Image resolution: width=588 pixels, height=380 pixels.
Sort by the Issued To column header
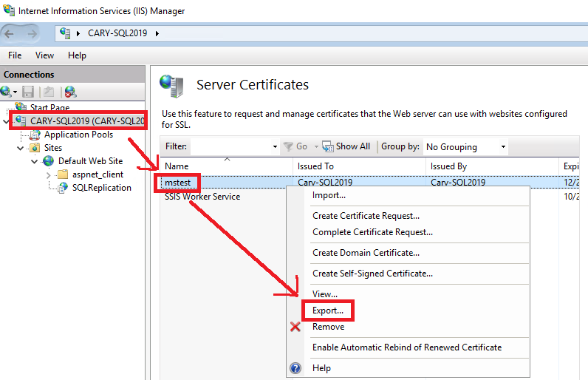pos(359,166)
